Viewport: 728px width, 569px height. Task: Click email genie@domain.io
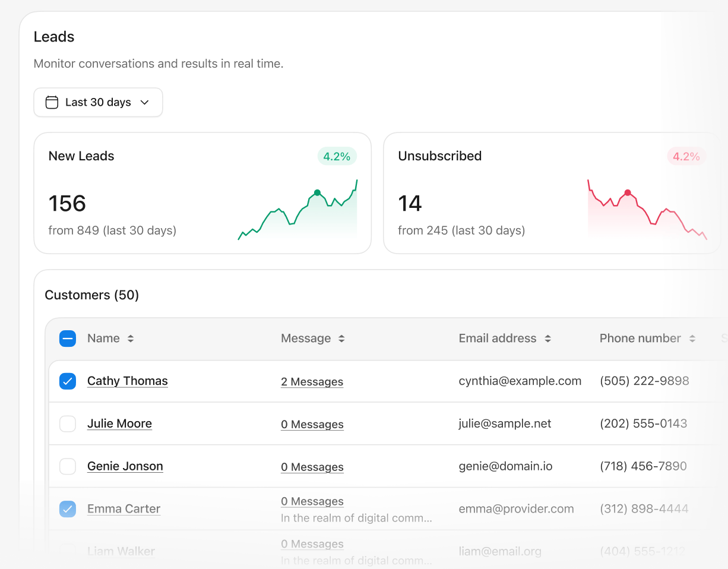pos(506,467)
